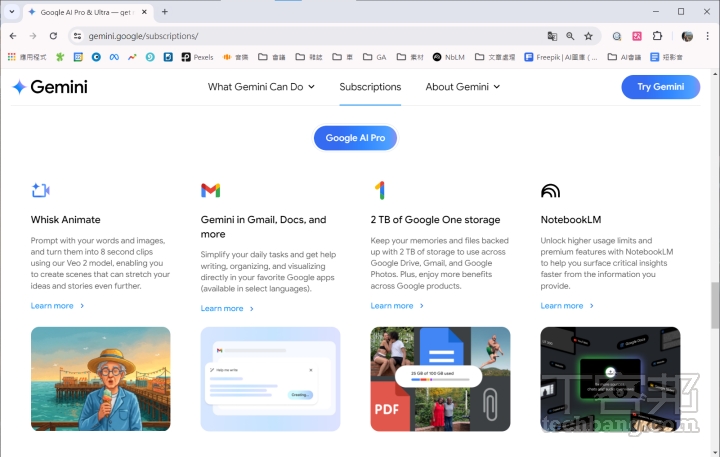
Task: Open a new browser tab
Action: (x=164, y=12)
